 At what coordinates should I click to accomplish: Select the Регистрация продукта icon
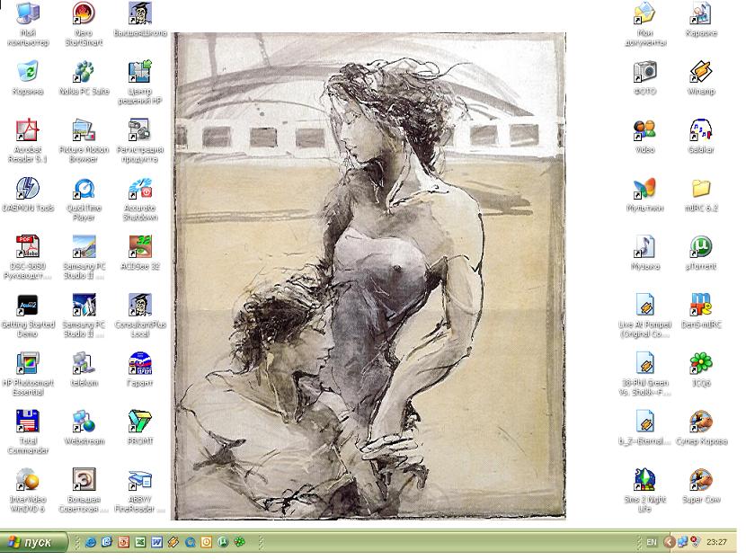click(x=140, y=131)
